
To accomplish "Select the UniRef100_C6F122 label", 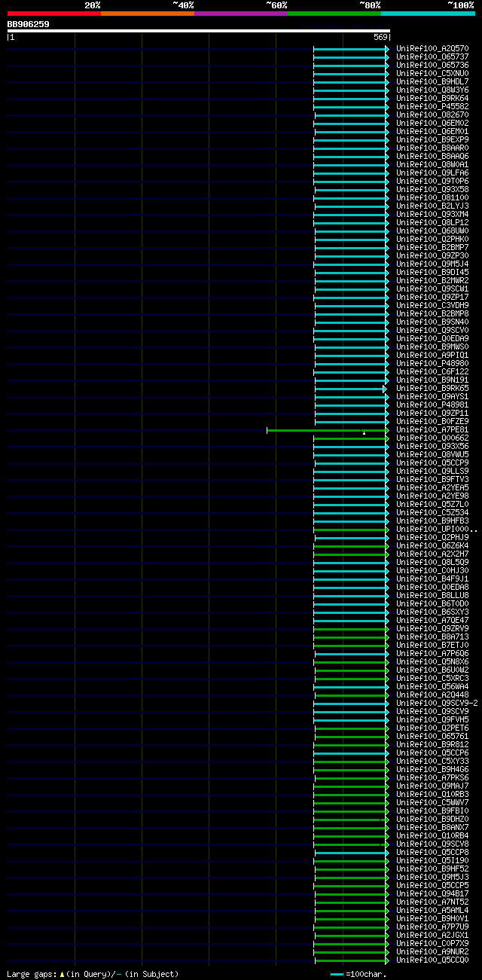I will [432, 371].
